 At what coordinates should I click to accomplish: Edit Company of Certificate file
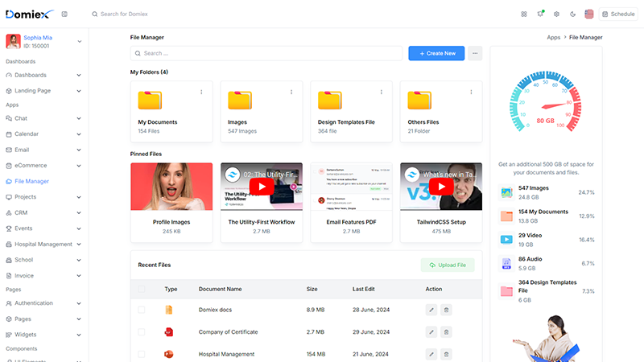pos(431,332)
